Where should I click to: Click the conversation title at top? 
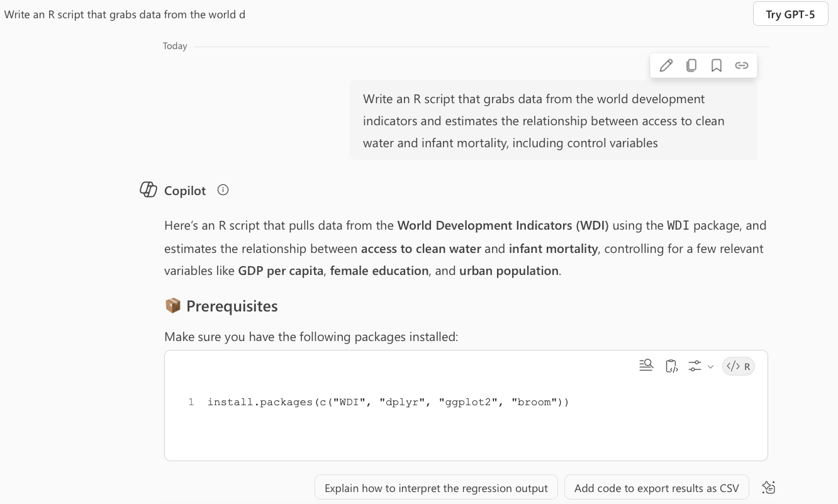pyautogui.click(x=125, y=14)
